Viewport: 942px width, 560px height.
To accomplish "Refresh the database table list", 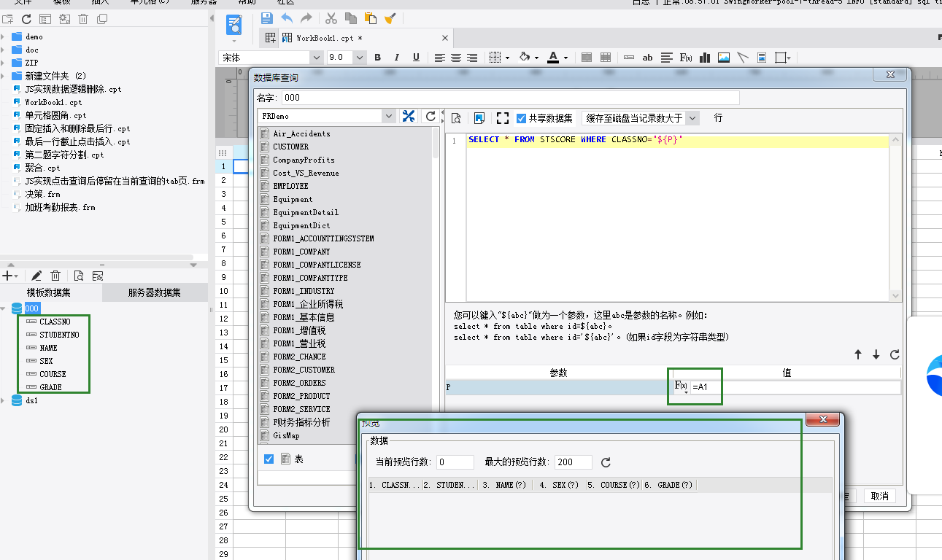I will click(x=431, y=116).
